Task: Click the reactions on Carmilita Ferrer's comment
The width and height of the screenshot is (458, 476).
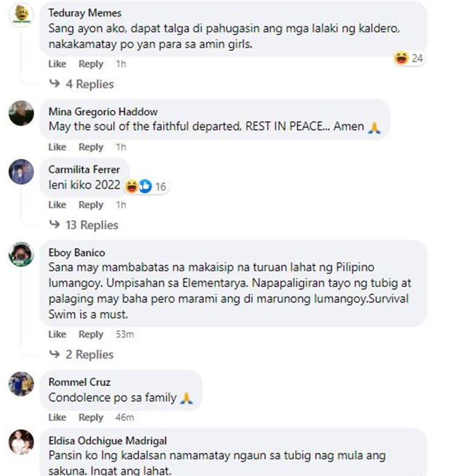Action: (145, 186)
